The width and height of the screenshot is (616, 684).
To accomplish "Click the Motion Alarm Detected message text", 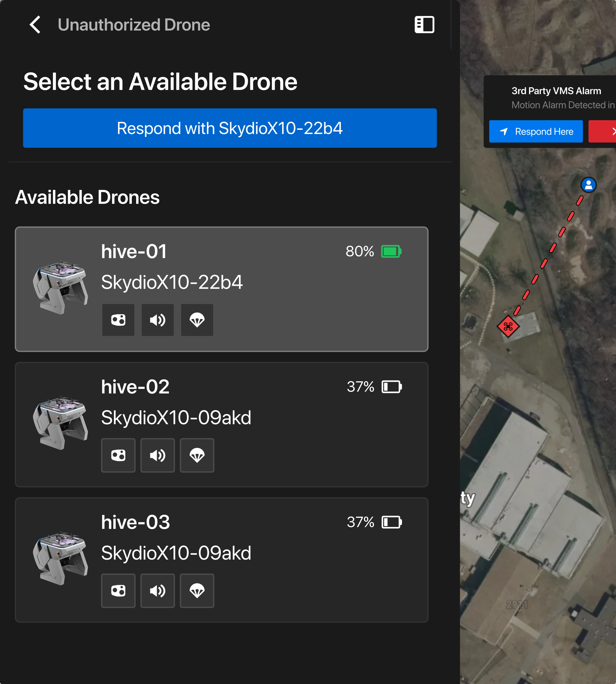I will 563,105.
